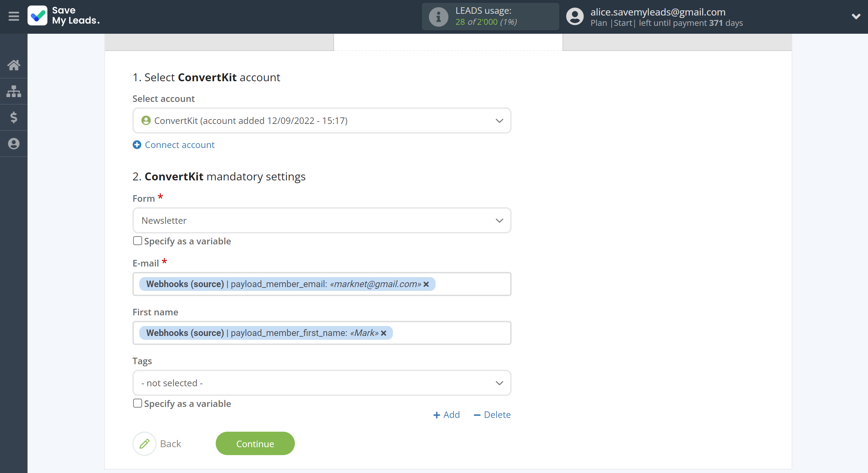Click the green account icon in Select account
The image size is (868, 473).
coord(146,120)
